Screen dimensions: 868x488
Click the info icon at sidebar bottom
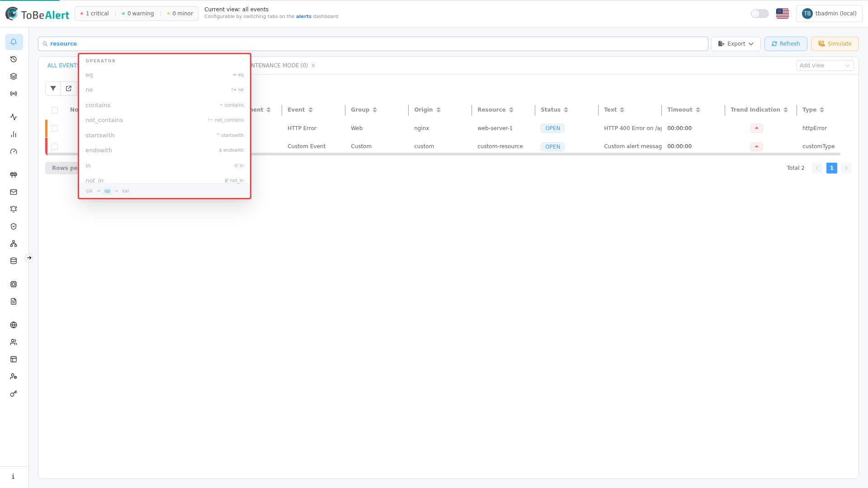(14, 476)
